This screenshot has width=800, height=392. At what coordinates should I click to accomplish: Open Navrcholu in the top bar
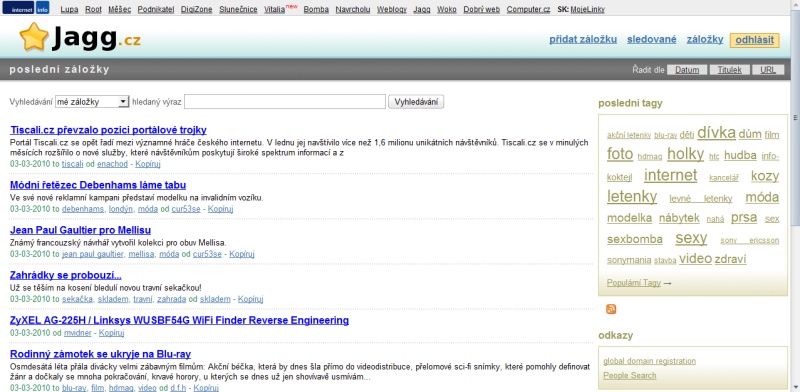353,9
